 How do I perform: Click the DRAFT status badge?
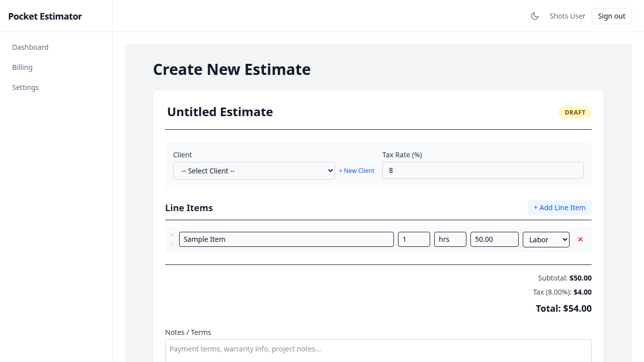coord(575,113)
